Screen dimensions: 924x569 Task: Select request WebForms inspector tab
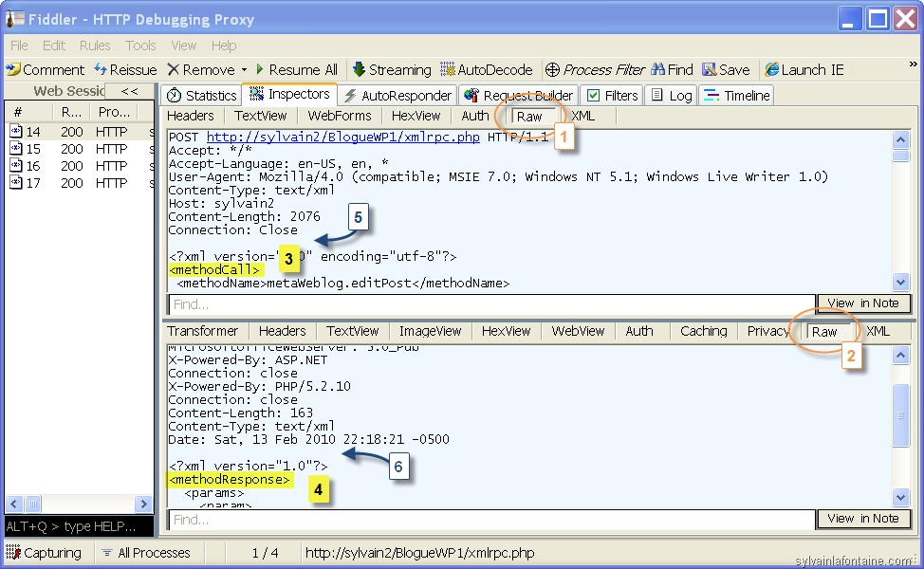[x=340, y=116]
